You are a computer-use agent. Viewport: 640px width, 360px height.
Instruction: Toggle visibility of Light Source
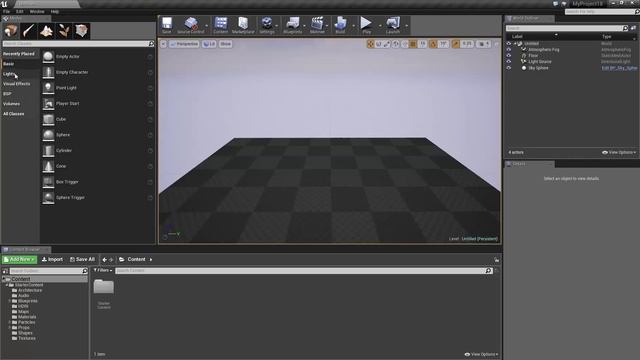point(509,62)
